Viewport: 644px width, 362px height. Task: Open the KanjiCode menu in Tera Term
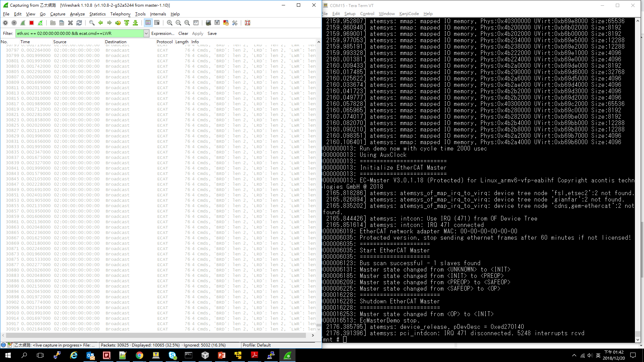pos(409,14)
